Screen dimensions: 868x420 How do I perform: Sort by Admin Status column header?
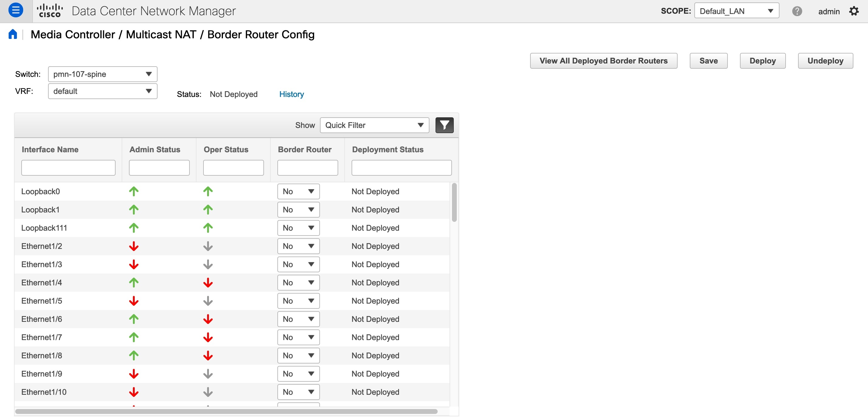(x=155, y=150)
